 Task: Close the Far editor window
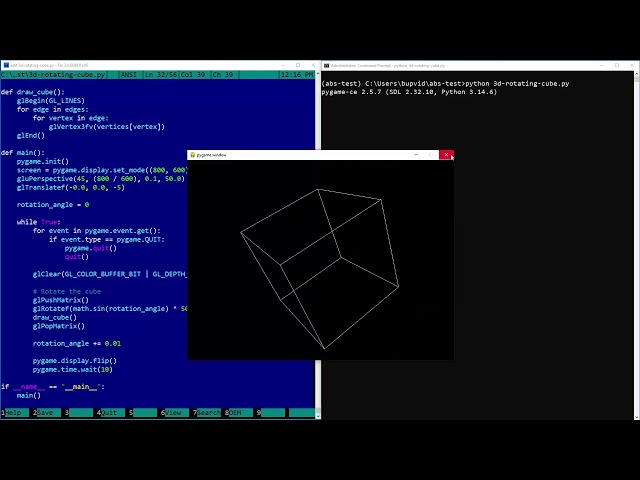coord(313,65)
